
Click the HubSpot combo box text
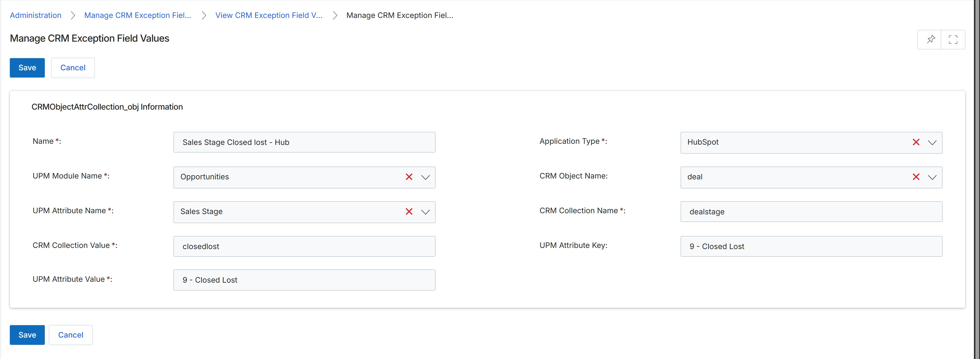(x=703, y=142)
